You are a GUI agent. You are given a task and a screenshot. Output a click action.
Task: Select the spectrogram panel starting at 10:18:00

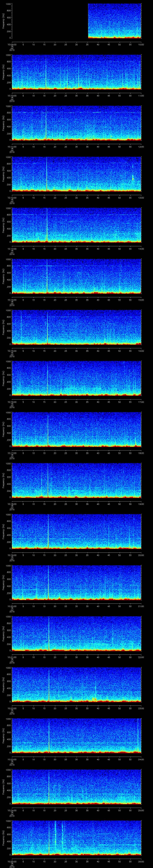point(76,481)
